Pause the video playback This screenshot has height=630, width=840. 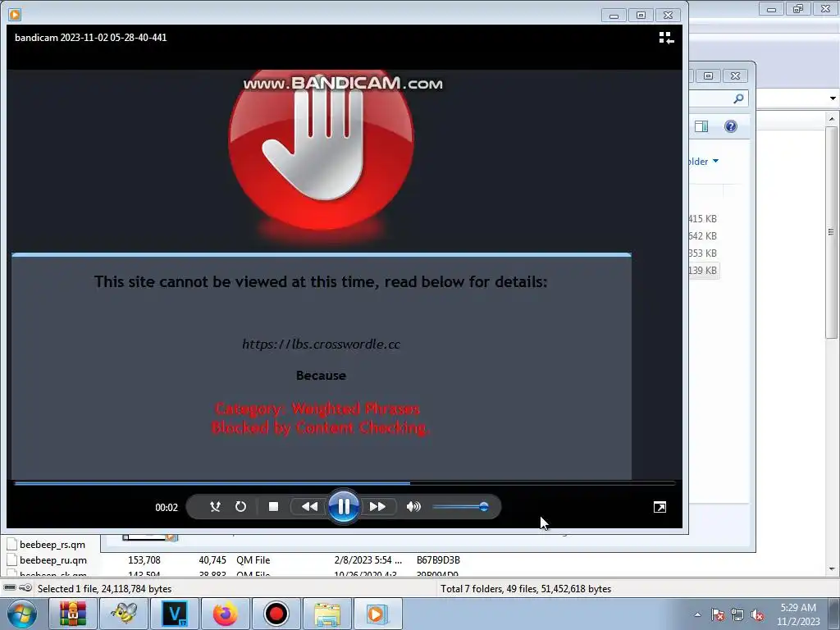(344, 506)
